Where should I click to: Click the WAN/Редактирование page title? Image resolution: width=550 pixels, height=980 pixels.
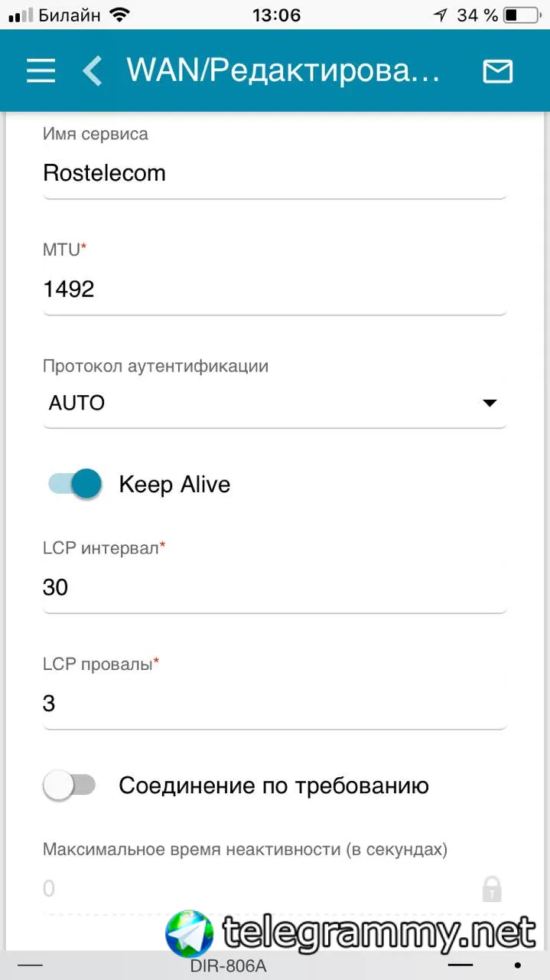[283, 71]
